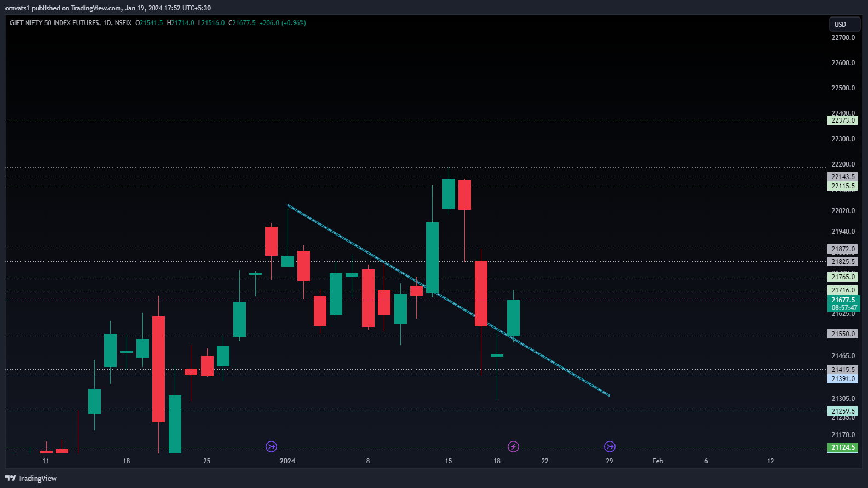Viewport: 868px width, 488px height.
Task: Click the GIFT NIFTY 50 INDEX FUTURES title
Action: click(55, 23)
